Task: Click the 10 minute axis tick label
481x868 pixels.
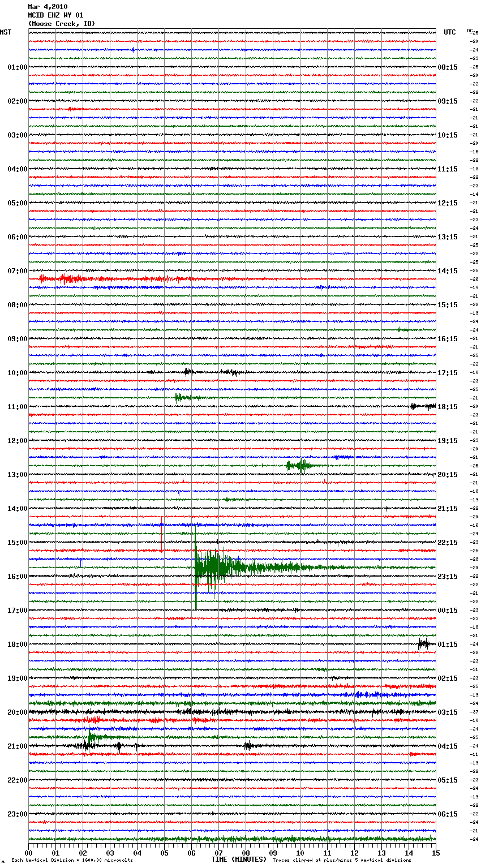Action: [x=300, y=852]
